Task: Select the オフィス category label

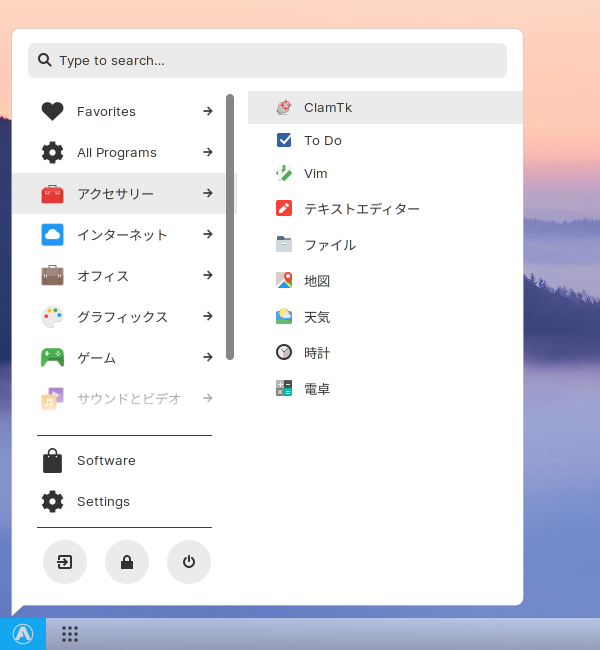Action: (103, 276)
